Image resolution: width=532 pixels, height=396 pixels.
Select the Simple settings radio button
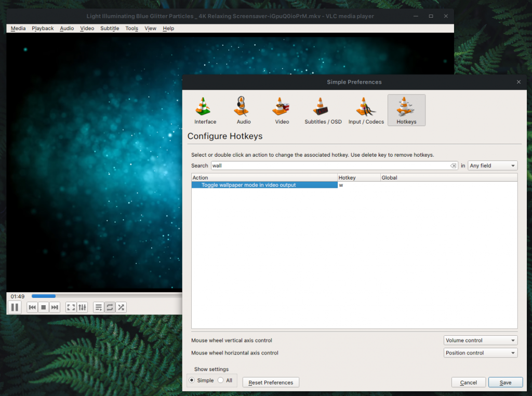pos(192,380)
